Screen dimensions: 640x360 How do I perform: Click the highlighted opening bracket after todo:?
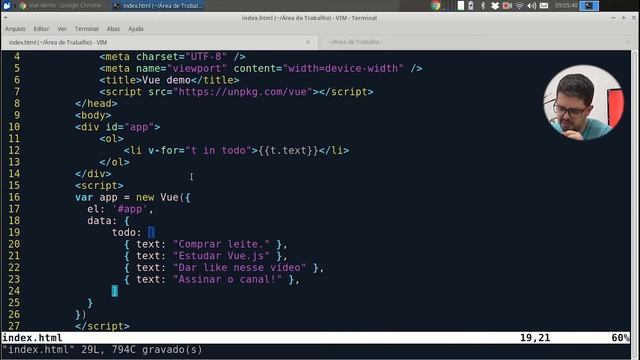pos(151,233)
